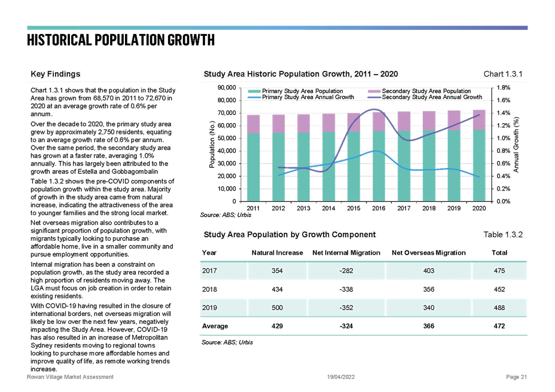The image size is (555, 392).
Task: Click the paragraph beginning 'Over the decade to 2020'
Action: click(x=101, y=148)
